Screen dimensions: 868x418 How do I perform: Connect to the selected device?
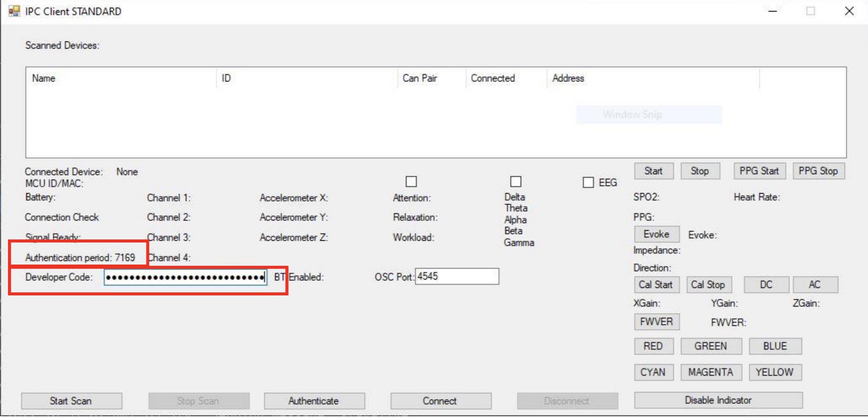(441, 401)
